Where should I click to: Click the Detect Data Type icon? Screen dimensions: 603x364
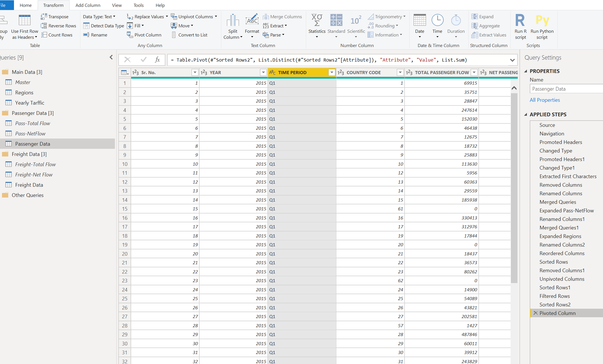point(86,26)
